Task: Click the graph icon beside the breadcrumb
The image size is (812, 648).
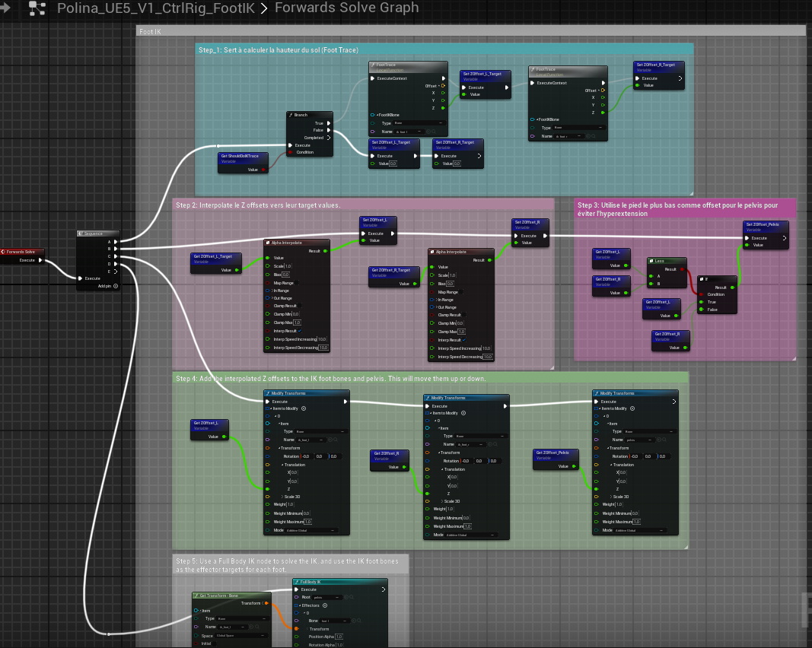Action: pos(37,8)
